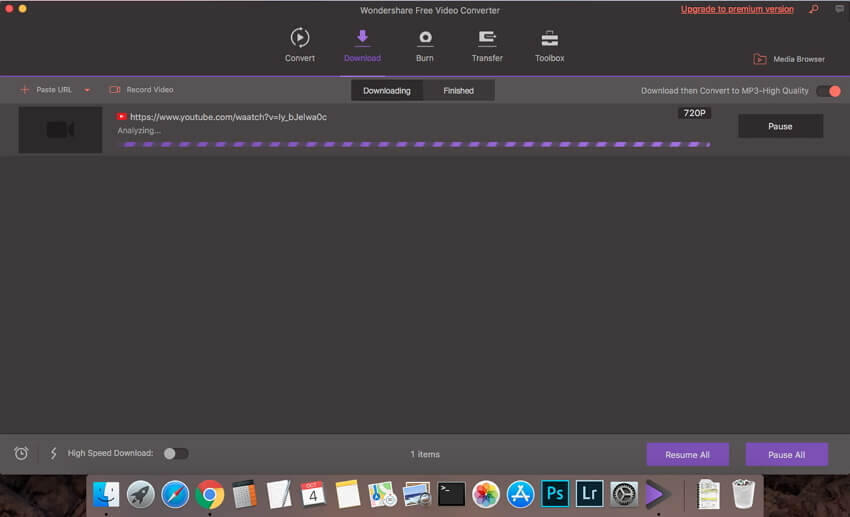Click the Pause All button

coord(787,454)
